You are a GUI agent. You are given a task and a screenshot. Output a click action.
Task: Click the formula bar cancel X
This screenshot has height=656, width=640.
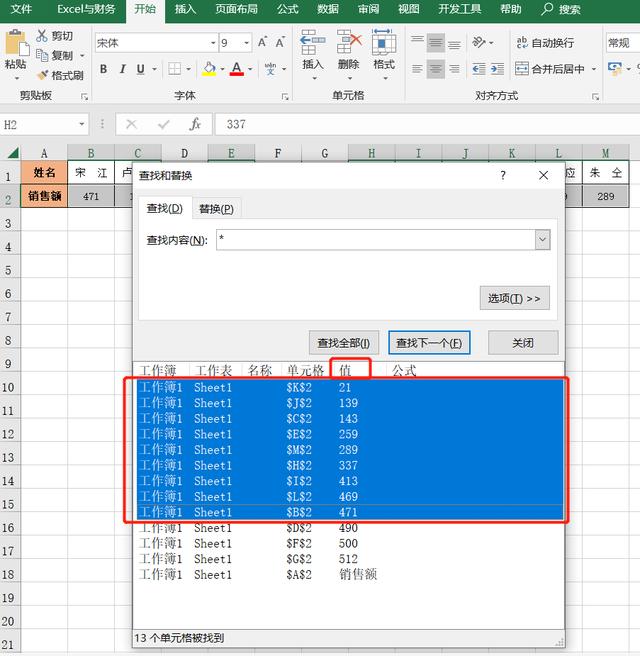131,124
